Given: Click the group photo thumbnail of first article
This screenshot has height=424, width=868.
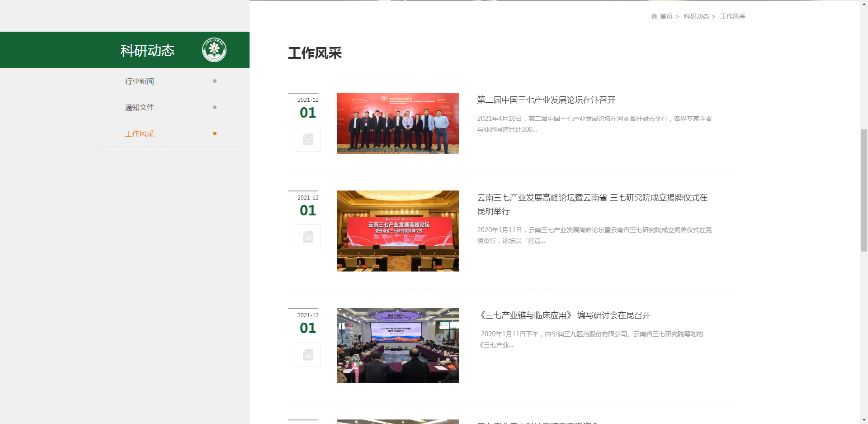Looking at the screenshot, I should coord(398,123).
